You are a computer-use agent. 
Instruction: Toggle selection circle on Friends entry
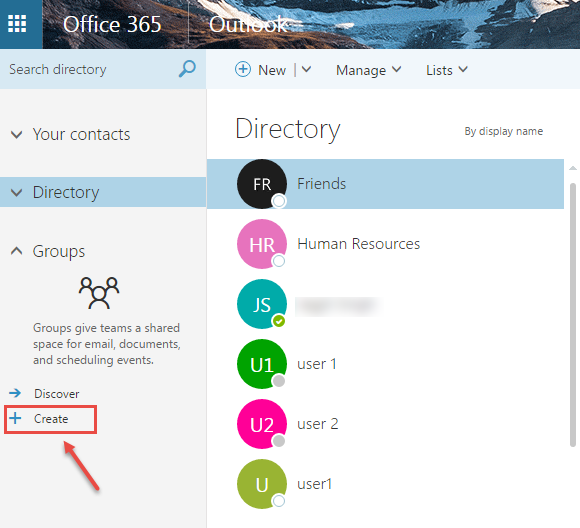[x=279, y=201]
